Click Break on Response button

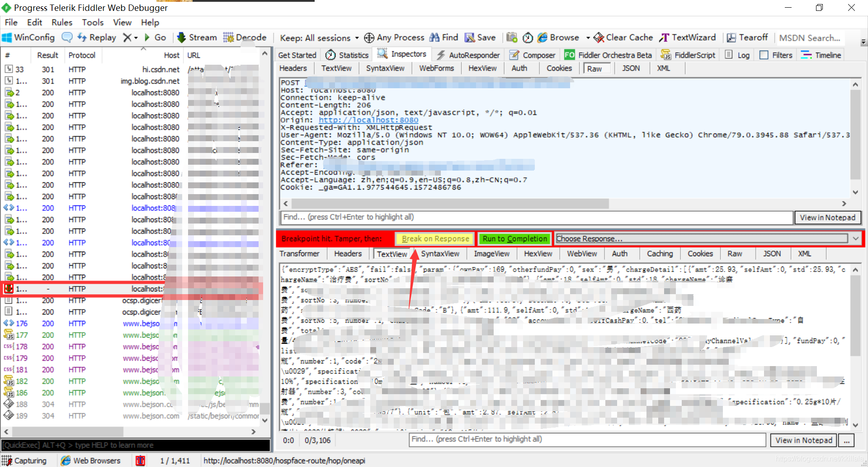(435, 238)
